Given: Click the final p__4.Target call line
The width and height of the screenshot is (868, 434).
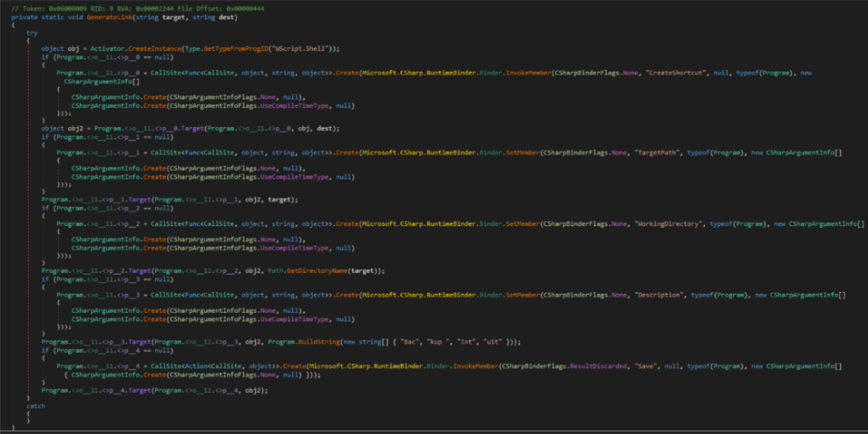Looking at the screenshot, I should pyautogui.click(x=154, y=390).
